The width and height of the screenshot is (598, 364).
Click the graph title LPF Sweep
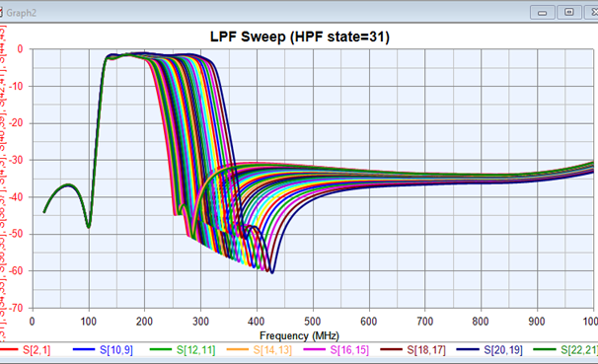click(x=300, y=36)
